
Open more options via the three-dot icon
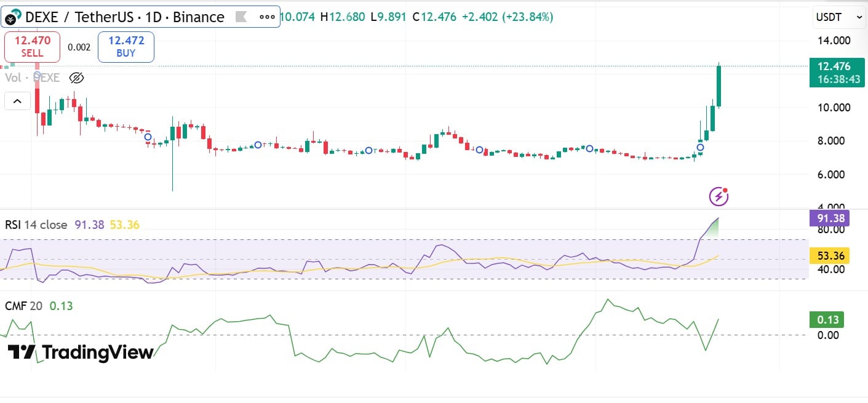[267, 17]
